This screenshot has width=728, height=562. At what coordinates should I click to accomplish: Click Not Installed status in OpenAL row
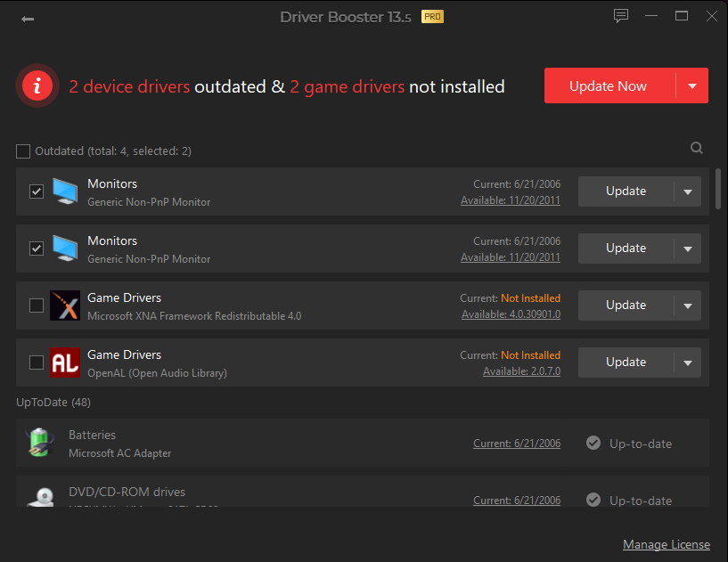tap(531, 355)
